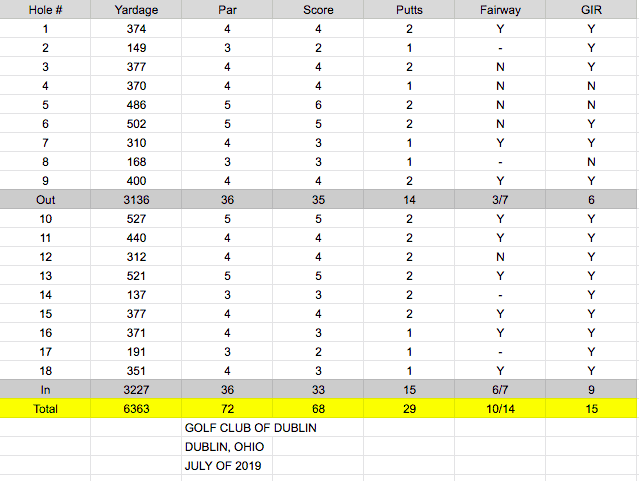Select the In subtotal row label
Screen dimensions: 639x481
tap(45, 388)
